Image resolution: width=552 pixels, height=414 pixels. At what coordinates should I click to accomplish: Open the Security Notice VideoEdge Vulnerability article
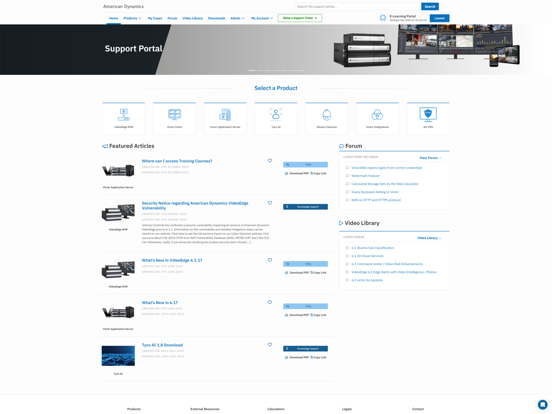coord(195,206)
